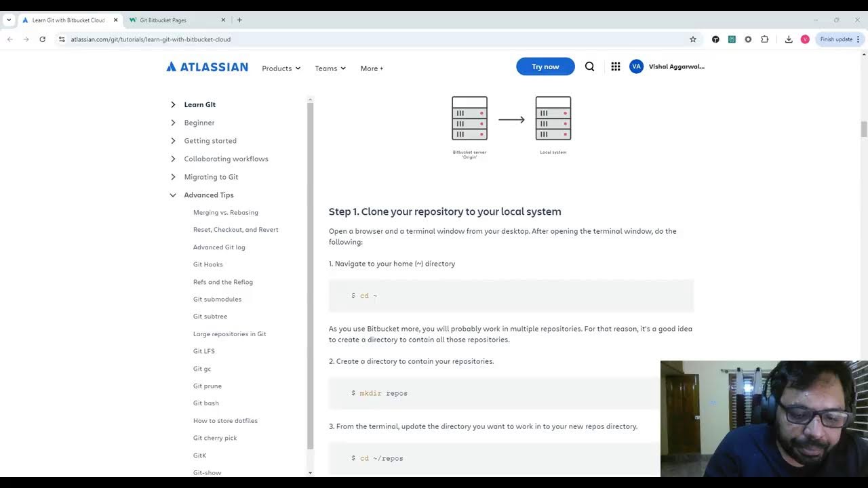868x488 pixels.
Task: Close the Learn Git with Bitbucket Cloud tab
Action: 115,20
